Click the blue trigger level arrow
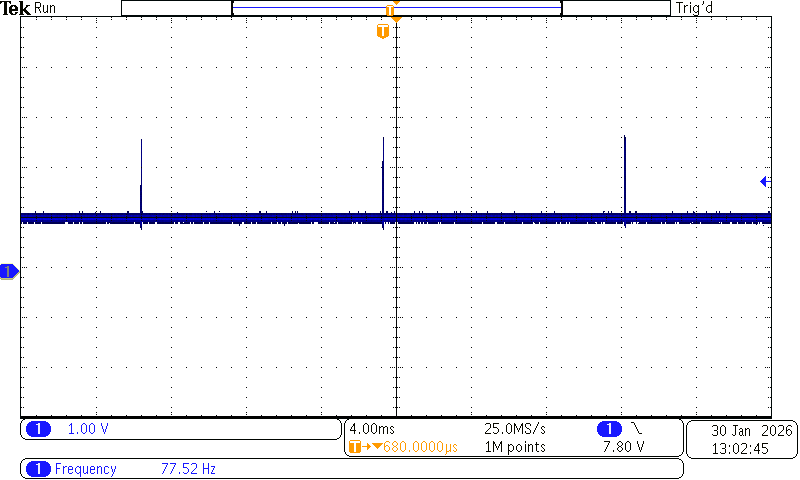This screenshot has width=800, height=480. coord(765,181)
